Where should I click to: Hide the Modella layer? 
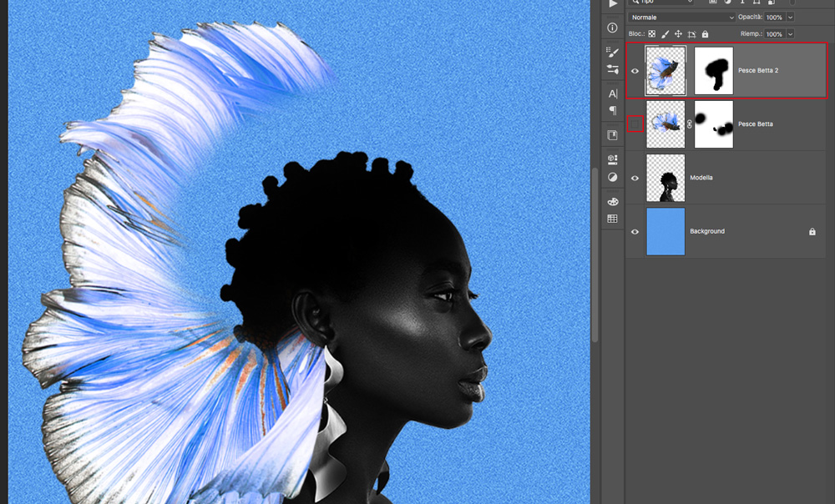(x=635, y=179)
